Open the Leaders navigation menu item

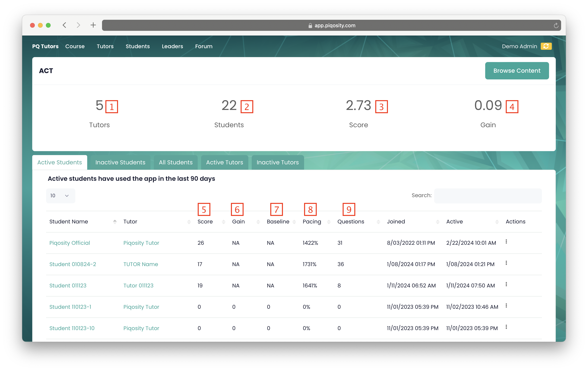point(172,46)
